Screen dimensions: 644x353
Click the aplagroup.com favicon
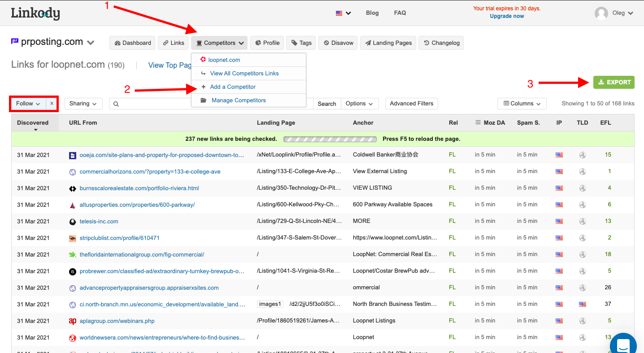73,321
